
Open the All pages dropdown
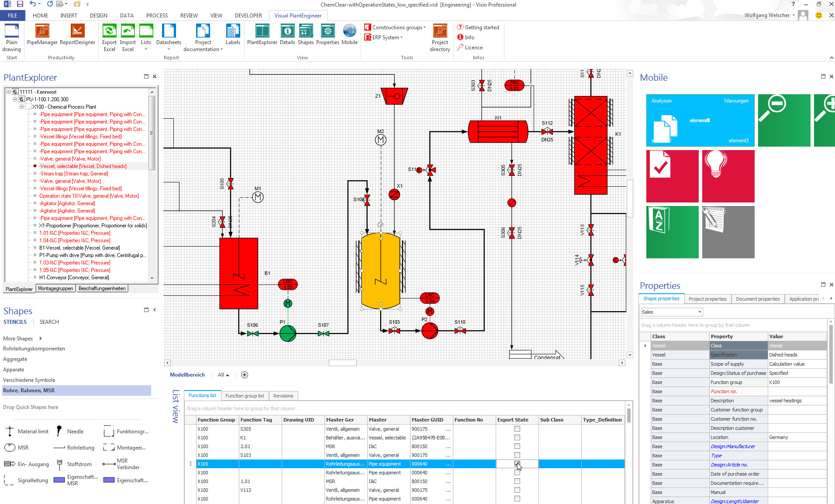(x=223, y=375)
